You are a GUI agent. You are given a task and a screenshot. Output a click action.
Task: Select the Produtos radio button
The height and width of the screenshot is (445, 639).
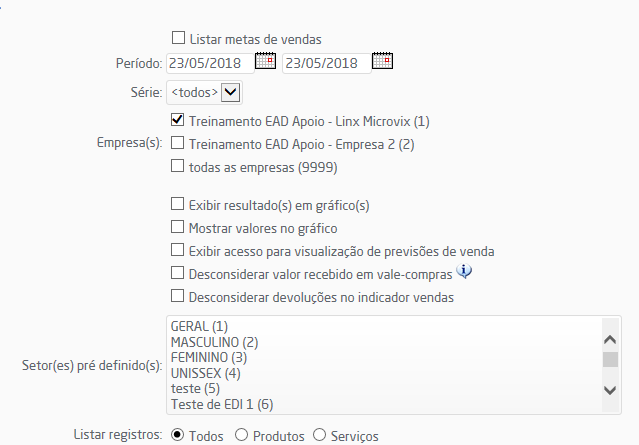pos(241,435)
